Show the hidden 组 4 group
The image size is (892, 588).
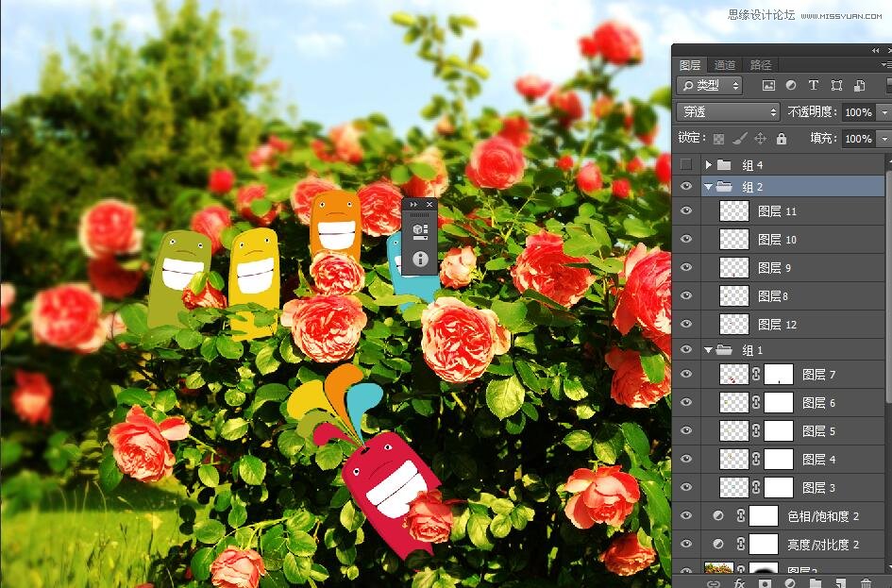pyautogui.click(x=686, y=165)
